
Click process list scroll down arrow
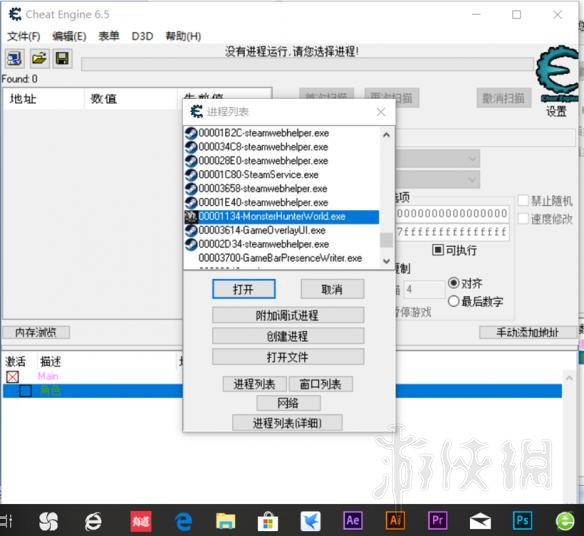point(387,261)
